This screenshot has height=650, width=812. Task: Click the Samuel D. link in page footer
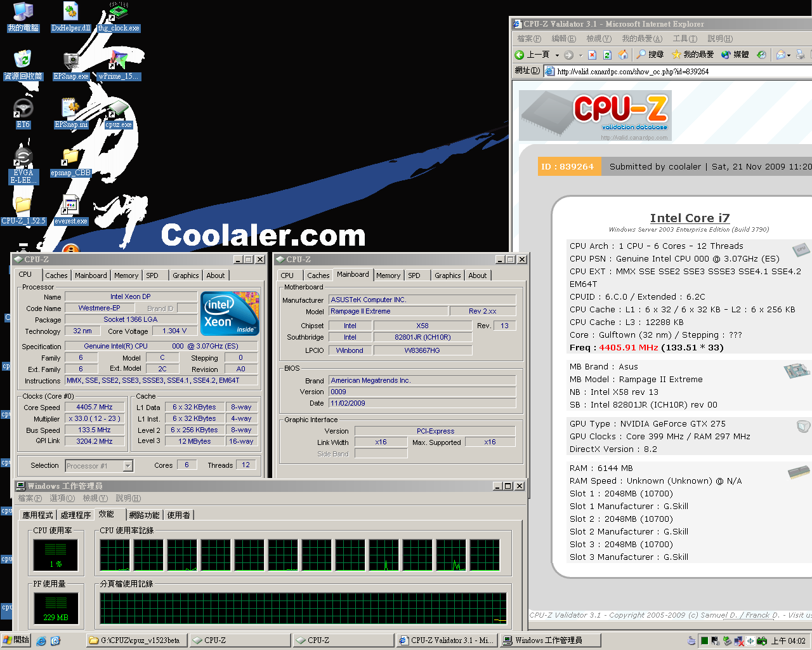719,615
